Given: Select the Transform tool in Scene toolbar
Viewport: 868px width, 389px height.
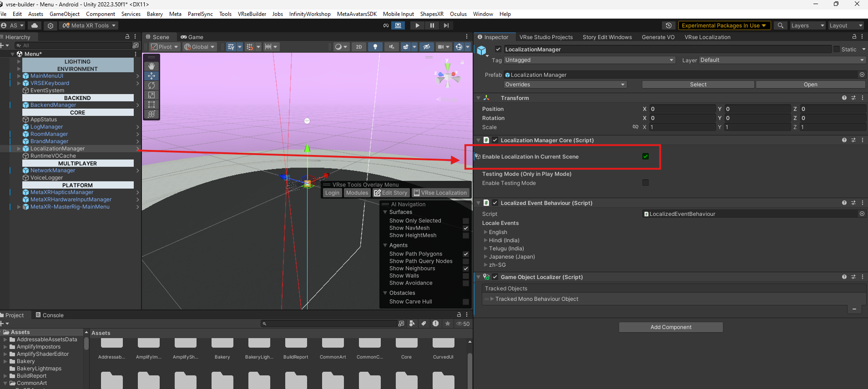Looking at the screenshot, I should (151, 114).
